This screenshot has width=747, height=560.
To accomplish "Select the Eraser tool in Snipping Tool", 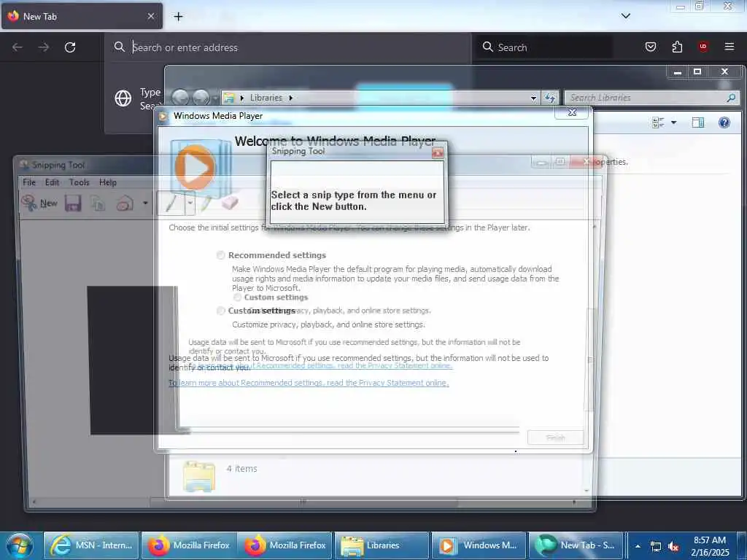I will (230, 203).
